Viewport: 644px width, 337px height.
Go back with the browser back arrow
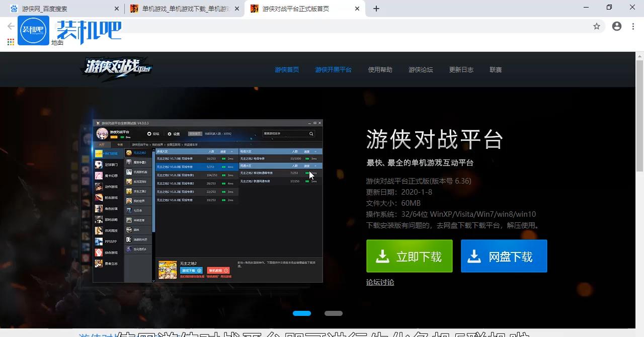(x=11, y=26)
